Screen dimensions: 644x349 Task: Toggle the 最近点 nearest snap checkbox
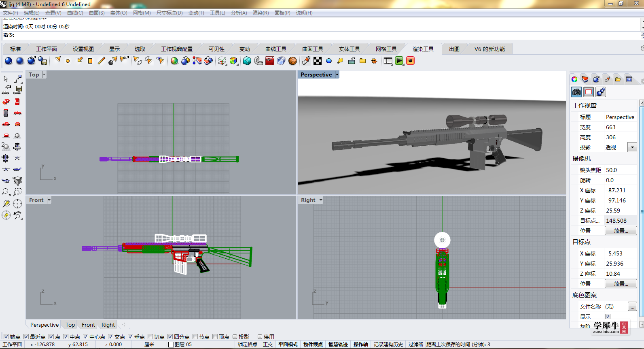tap(26, 336)
